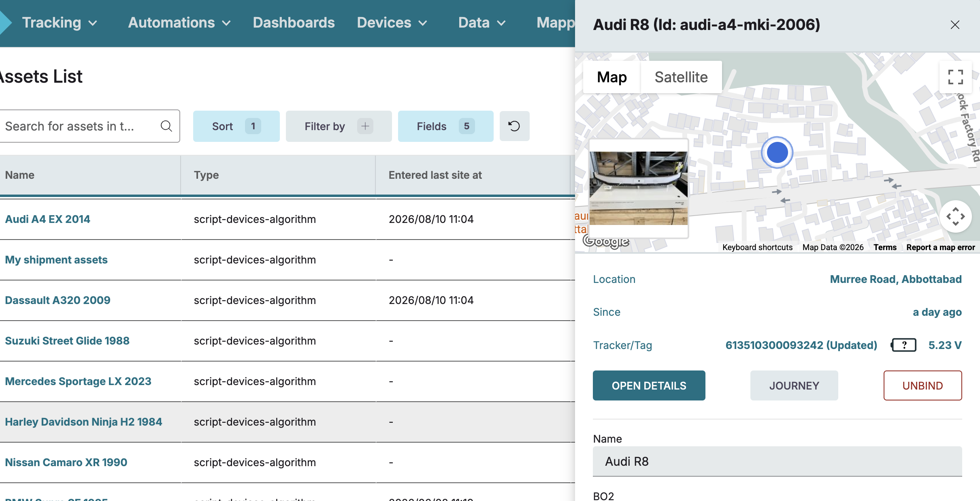The width and height of the screenshot is (980, 501).
Task: Switch to Map view tab
Action: (x=612, y=77)
